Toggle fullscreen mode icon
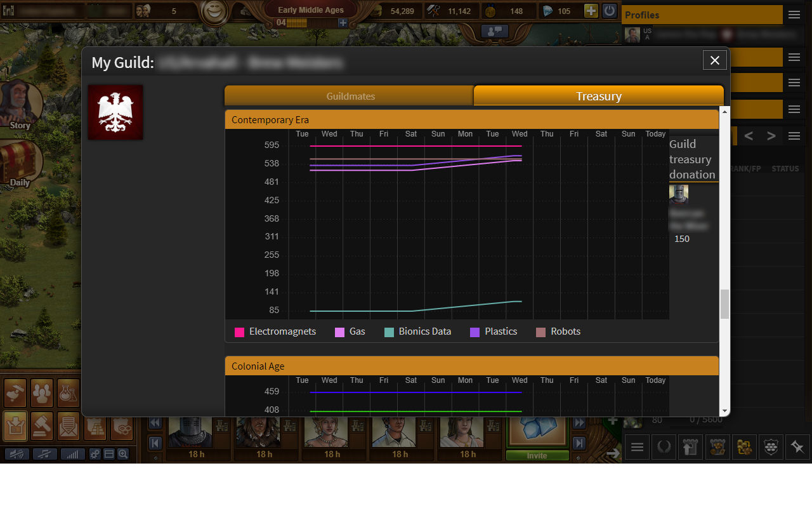 click(x=108, y=454)
